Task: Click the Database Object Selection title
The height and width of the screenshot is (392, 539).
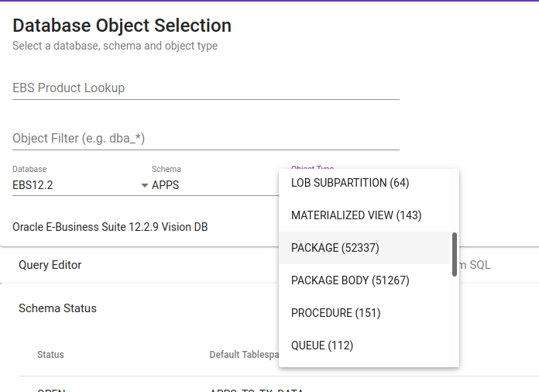Action: pos(122,26)
